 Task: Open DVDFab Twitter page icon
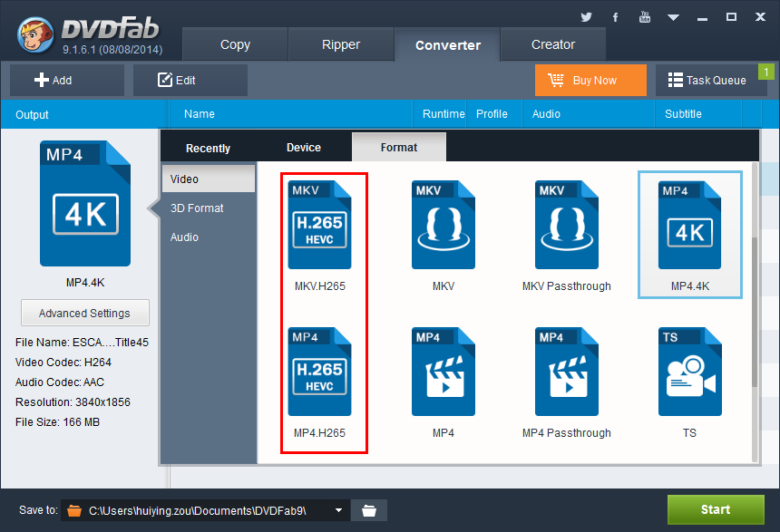click(x=587, y=17)
